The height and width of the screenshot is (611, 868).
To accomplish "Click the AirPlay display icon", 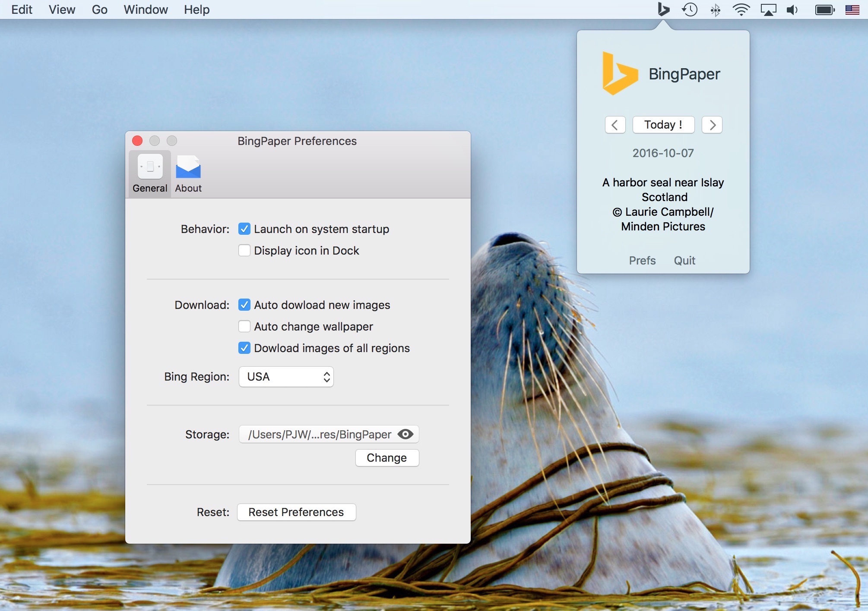I will [x=768, y=9].
